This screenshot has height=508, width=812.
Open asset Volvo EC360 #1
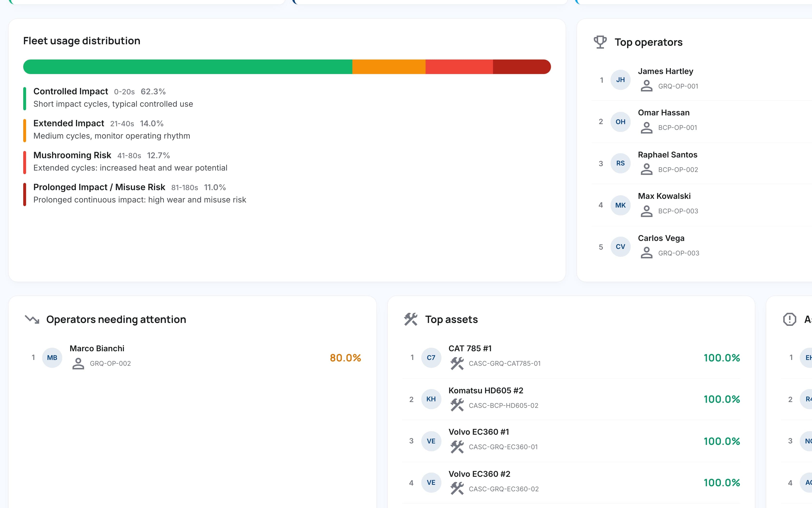571,441
